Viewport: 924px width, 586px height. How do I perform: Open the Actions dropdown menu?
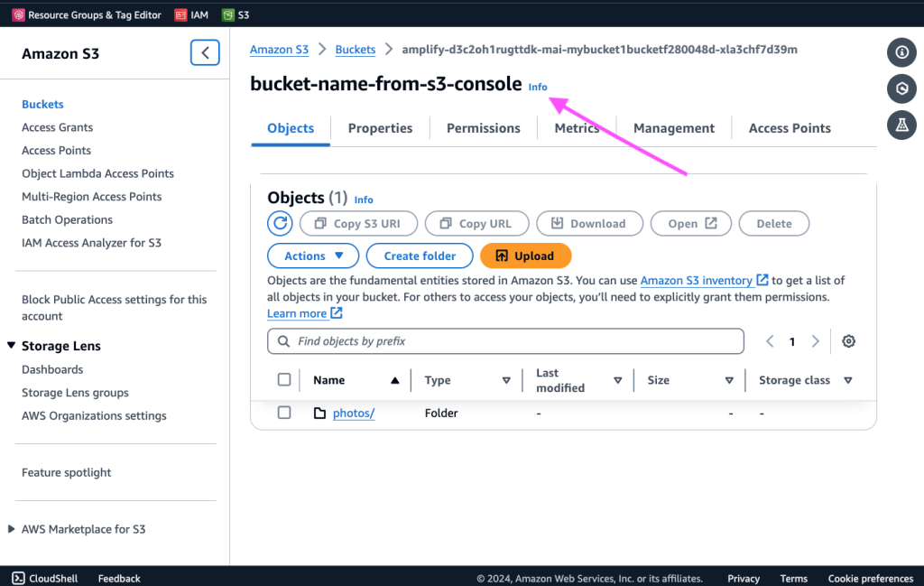[313, 256]
